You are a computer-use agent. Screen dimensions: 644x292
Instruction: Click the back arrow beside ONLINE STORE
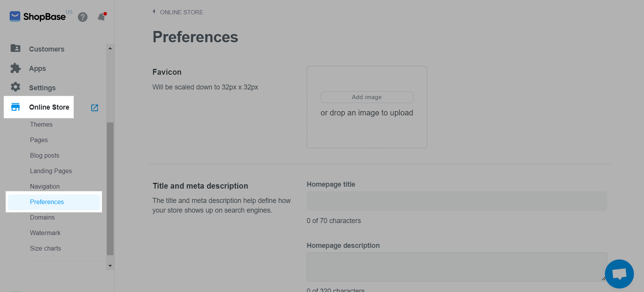tap(154, 12)
